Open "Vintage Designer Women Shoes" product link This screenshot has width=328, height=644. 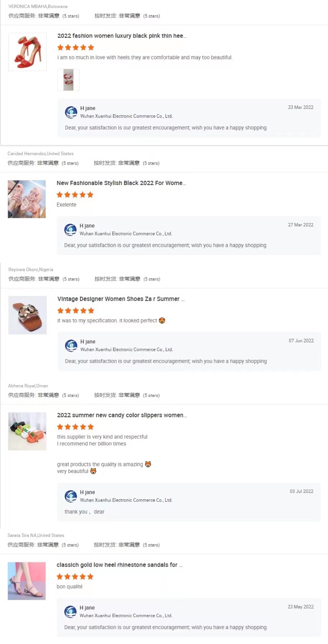click(121, 299)
